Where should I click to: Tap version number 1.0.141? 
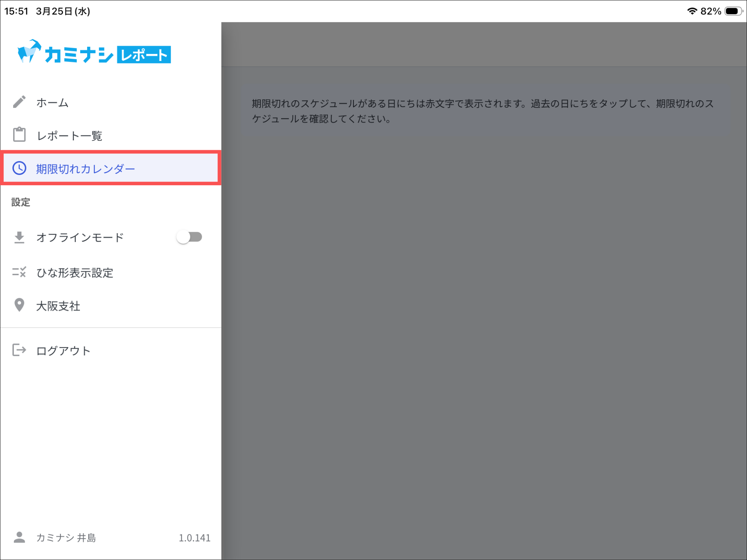(x=194, y=538)
